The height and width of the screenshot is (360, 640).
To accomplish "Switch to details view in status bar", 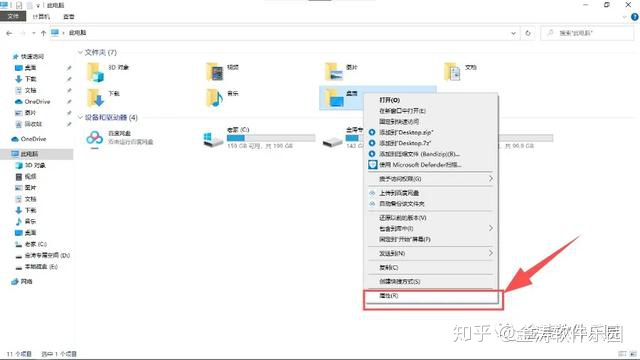I will click(x=622, y=353).
